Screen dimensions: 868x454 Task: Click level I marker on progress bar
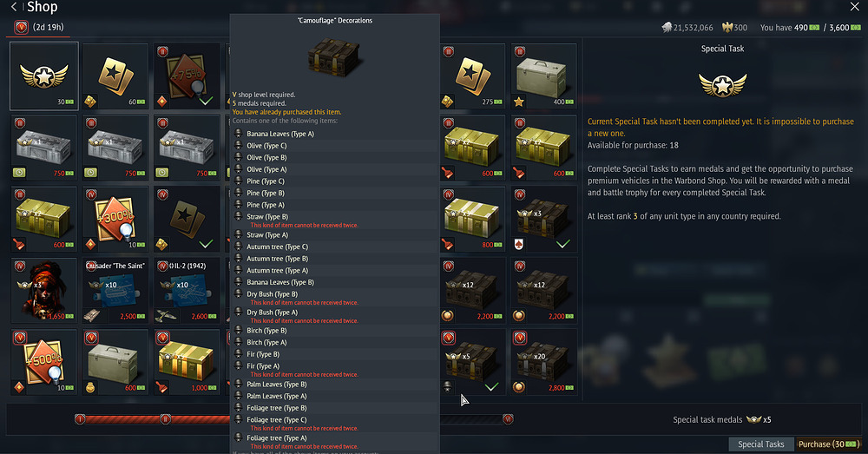point(80,419)
